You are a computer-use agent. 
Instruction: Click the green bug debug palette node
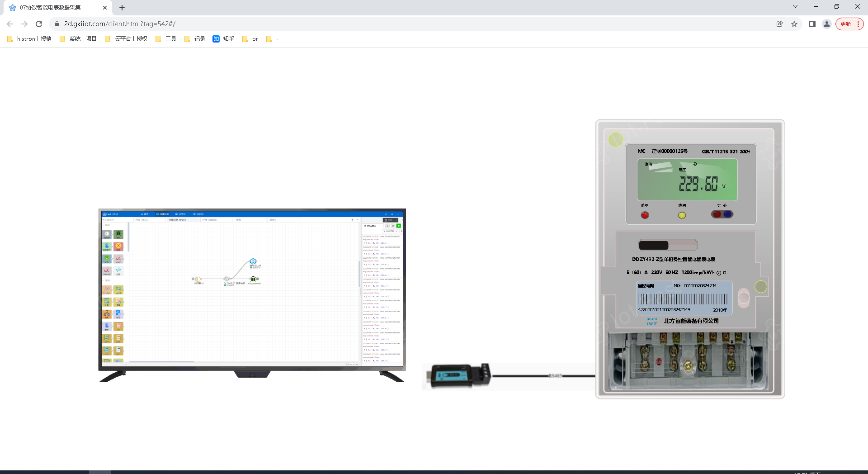pos(118,234)
